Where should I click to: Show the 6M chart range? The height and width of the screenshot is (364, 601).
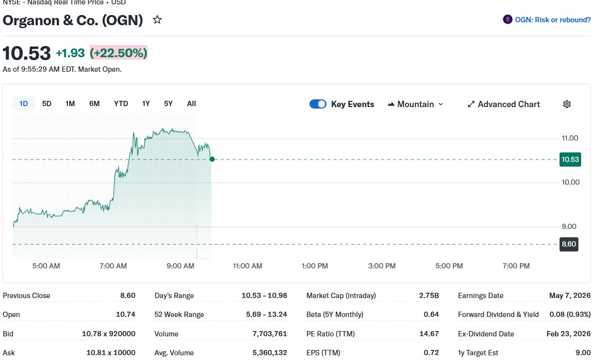(95, 104)
